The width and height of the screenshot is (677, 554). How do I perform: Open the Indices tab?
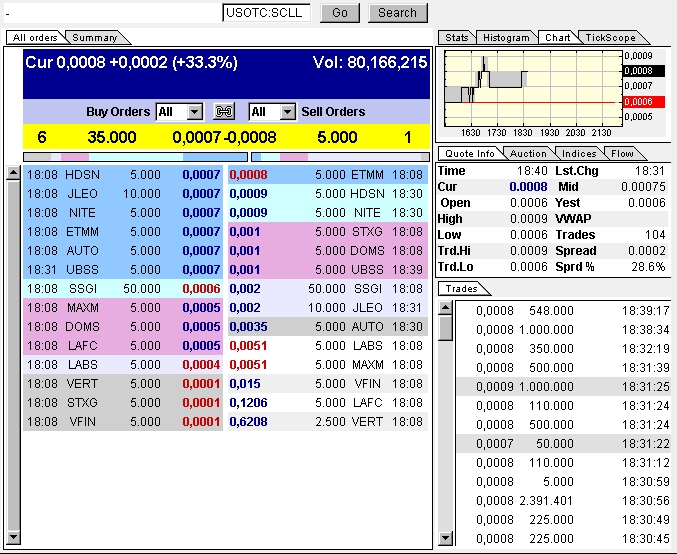point(579,153)
